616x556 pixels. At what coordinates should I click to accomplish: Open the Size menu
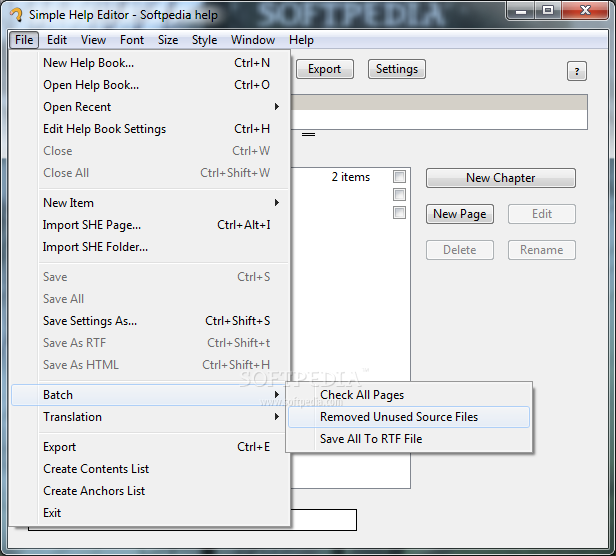tap(168, 40)
